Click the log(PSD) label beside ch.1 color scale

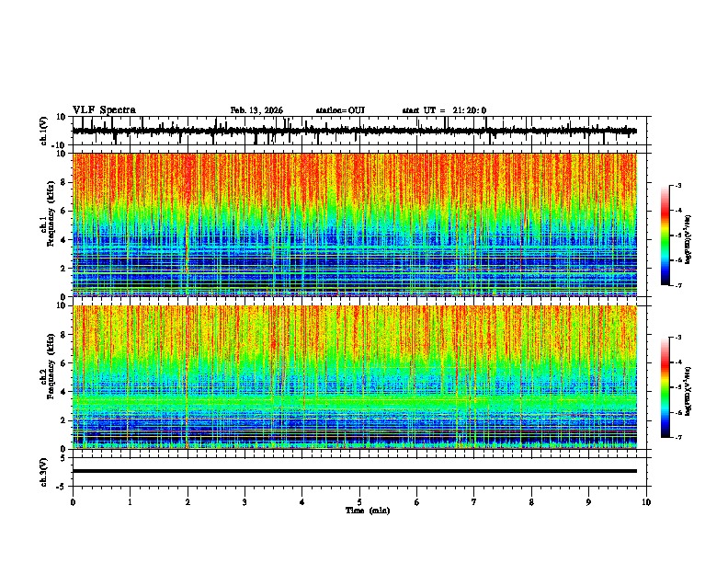688,239
